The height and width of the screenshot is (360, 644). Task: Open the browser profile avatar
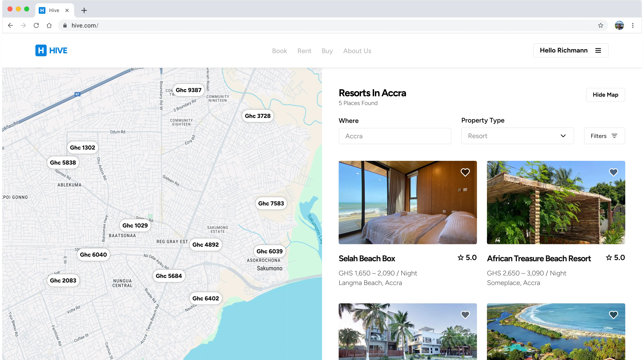[x=619, y=26]
